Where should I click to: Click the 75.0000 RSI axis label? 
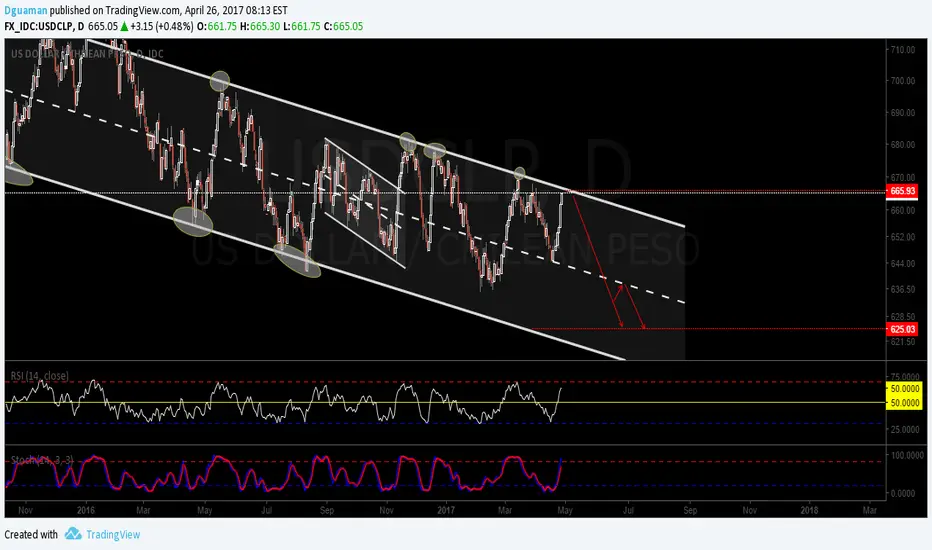point(905,377)
